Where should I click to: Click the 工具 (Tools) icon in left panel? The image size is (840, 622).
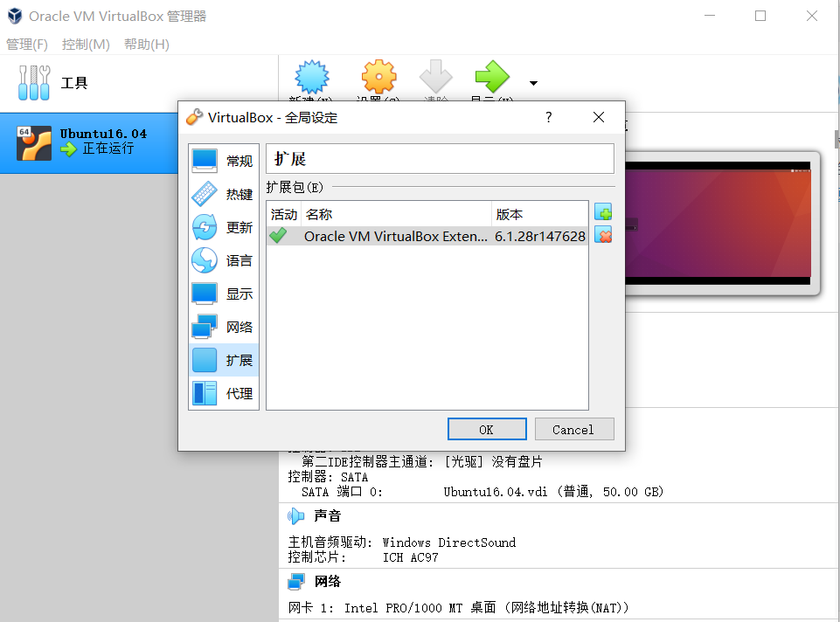(34, 83)
